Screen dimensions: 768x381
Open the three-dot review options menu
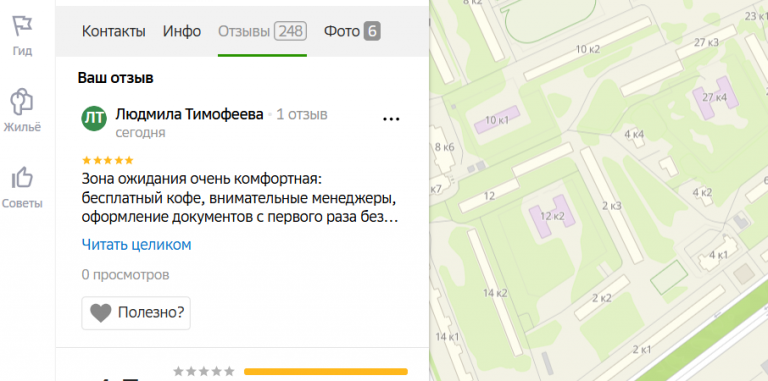pyautogui.click(x=391, y=119)
